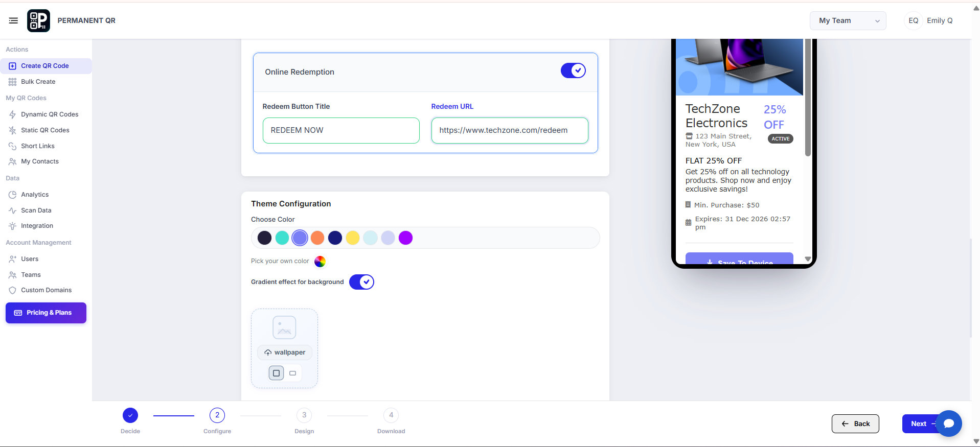
Task: Choose the turquoise color swatch
Action: coord(282,238)
